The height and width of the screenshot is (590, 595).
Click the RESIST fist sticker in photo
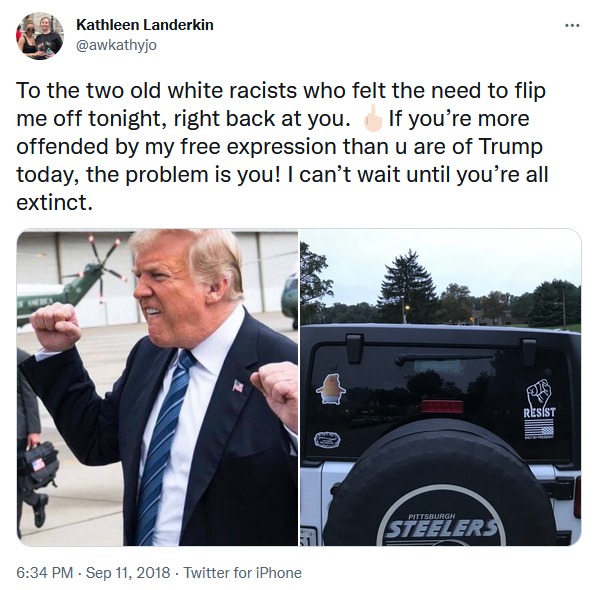pos(540,410)
